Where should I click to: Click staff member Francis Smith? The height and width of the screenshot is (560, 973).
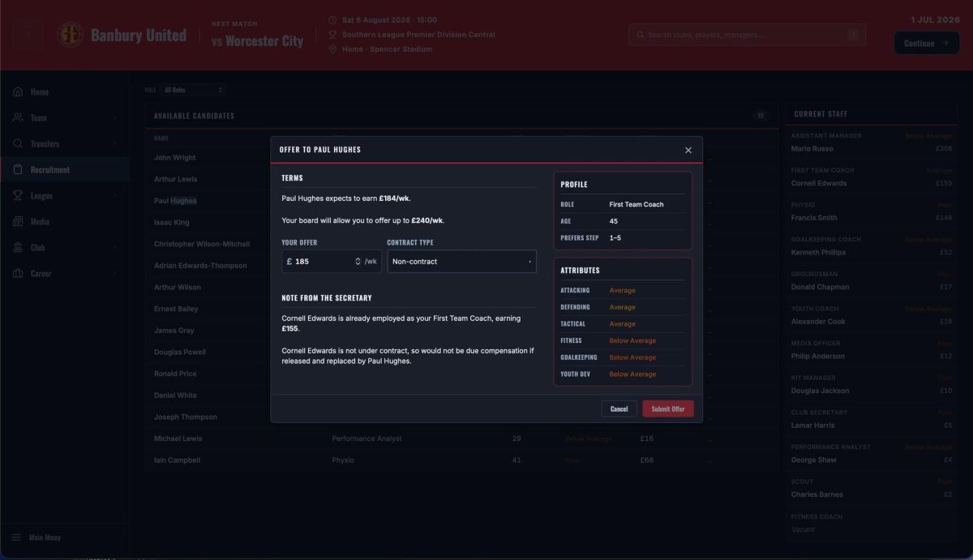[814, 218]
